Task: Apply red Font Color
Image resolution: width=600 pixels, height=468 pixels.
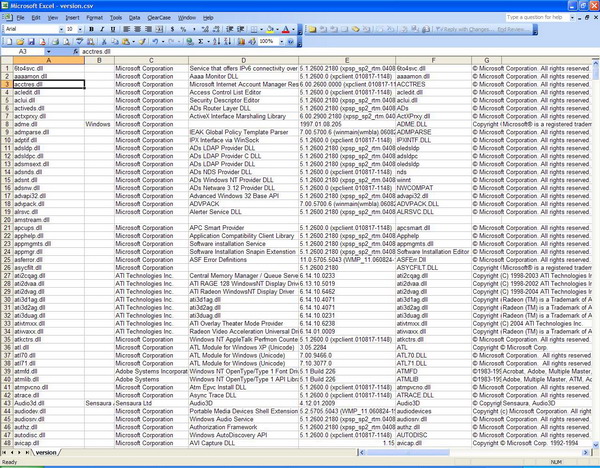Action: tap(285, 29)
